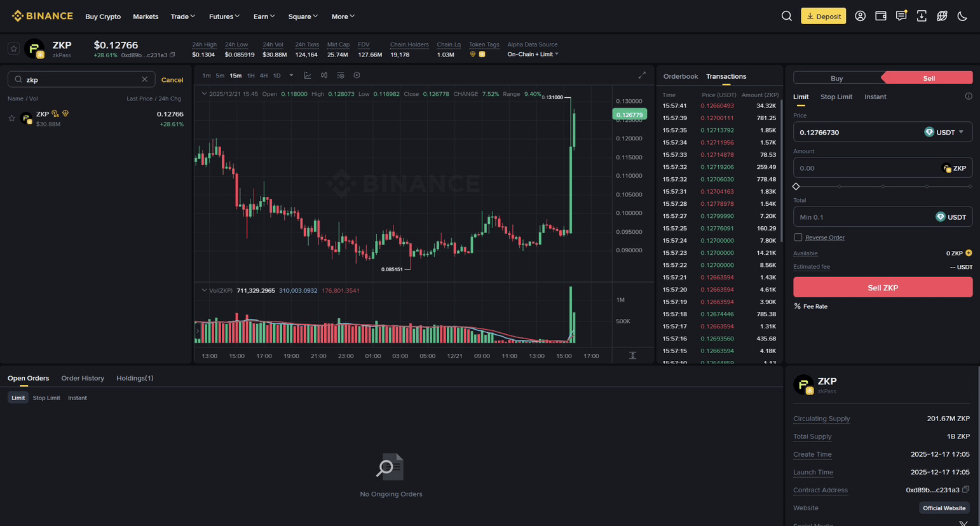Clear the zkp search field
Screen dimensions: 980x526
[x=144, y=79]
